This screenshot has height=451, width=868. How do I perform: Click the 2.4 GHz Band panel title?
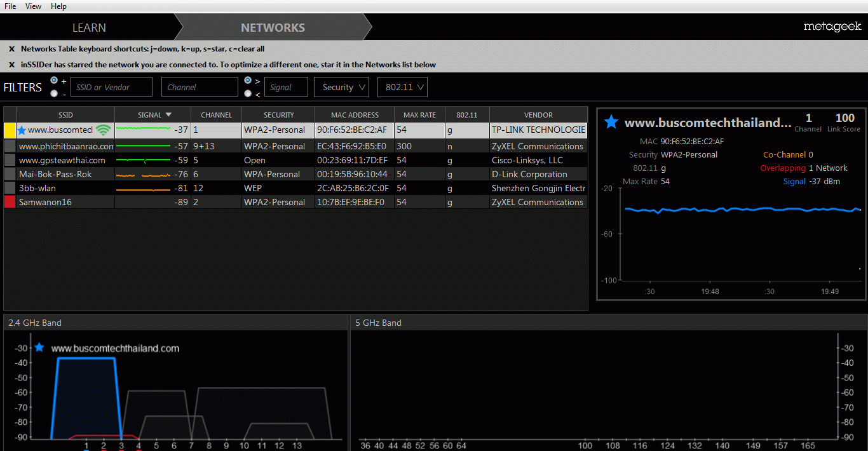click(35, 323)
